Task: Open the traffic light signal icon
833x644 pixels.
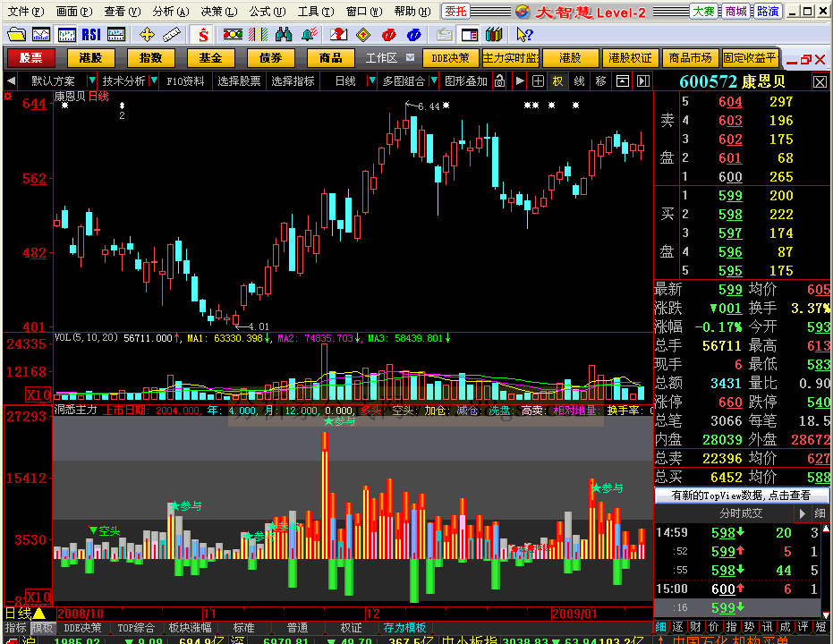Action: (x=233, y=35)
